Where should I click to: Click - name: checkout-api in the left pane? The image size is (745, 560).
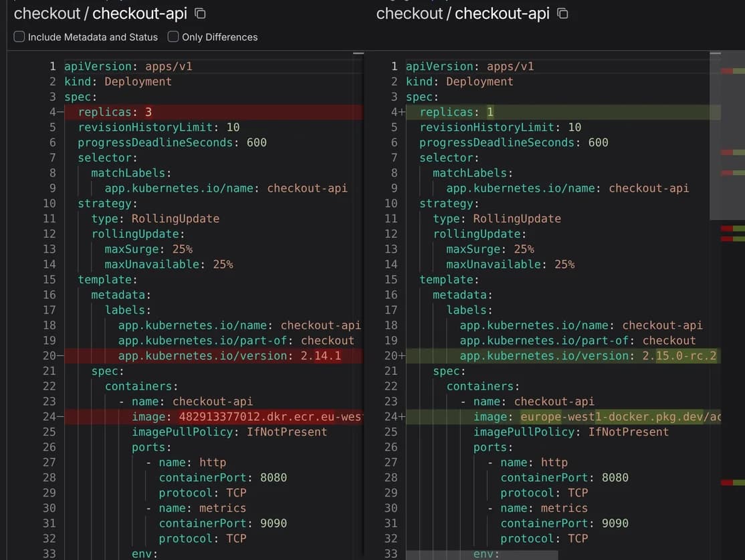[x=185, y=402]
